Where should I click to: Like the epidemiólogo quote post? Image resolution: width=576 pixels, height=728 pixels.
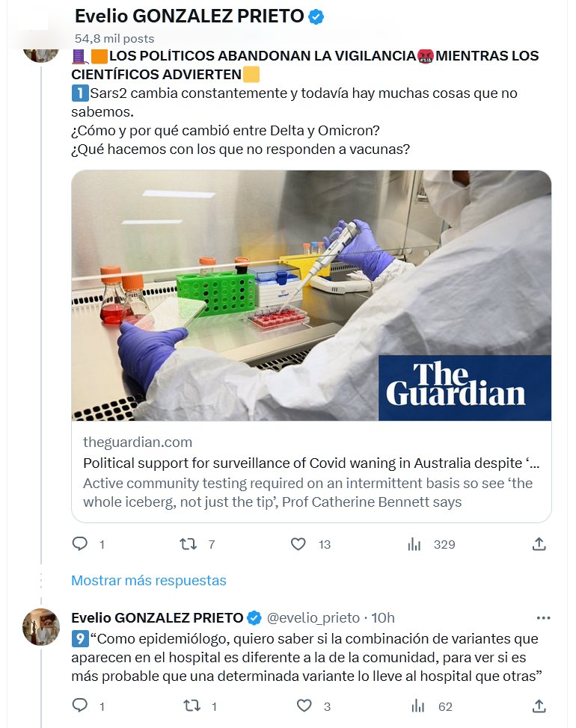[304, 706]
